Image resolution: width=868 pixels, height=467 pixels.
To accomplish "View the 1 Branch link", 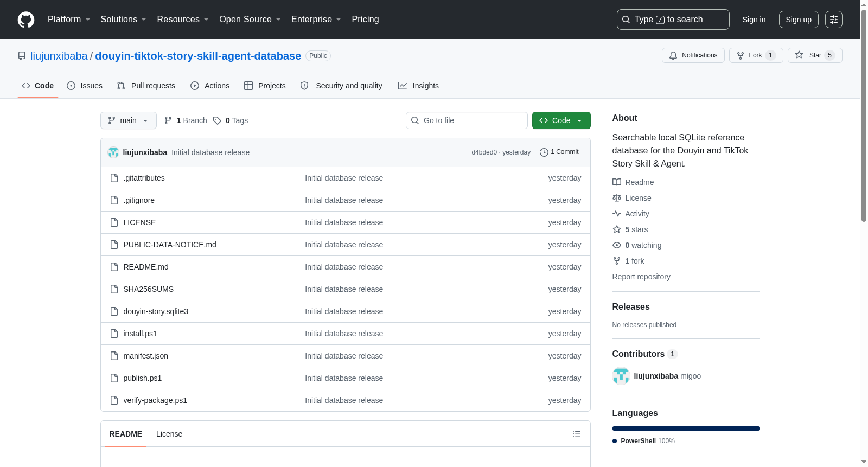I will tap(186, 120).
